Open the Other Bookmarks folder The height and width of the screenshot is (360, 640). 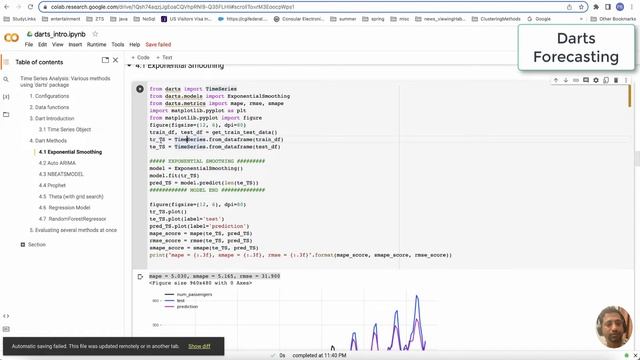[613, 19]
